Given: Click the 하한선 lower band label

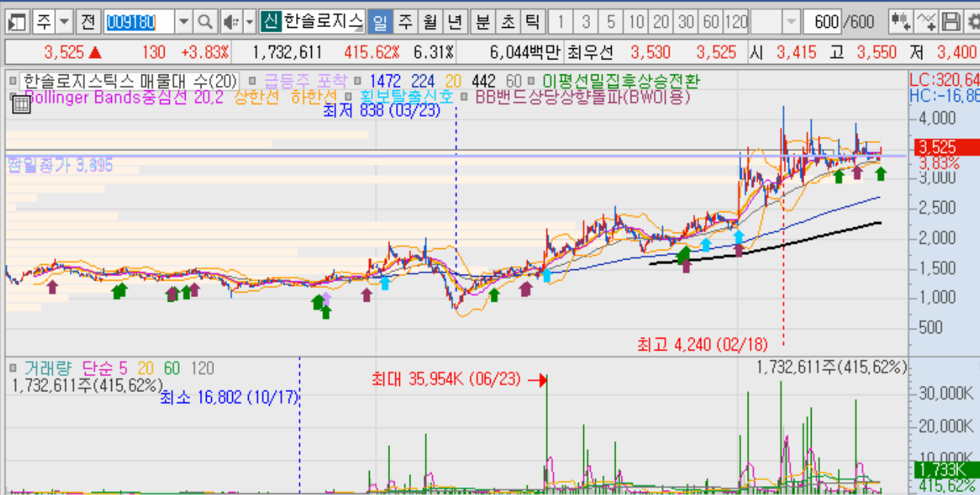Looking at the screenshot, I should (x=314, y=96).
